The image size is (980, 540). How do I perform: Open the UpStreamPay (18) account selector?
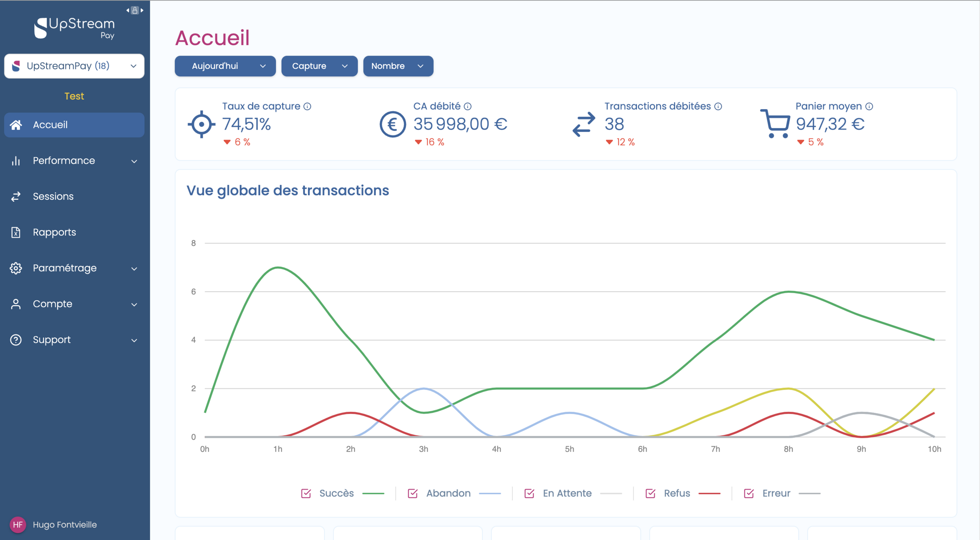74,66
